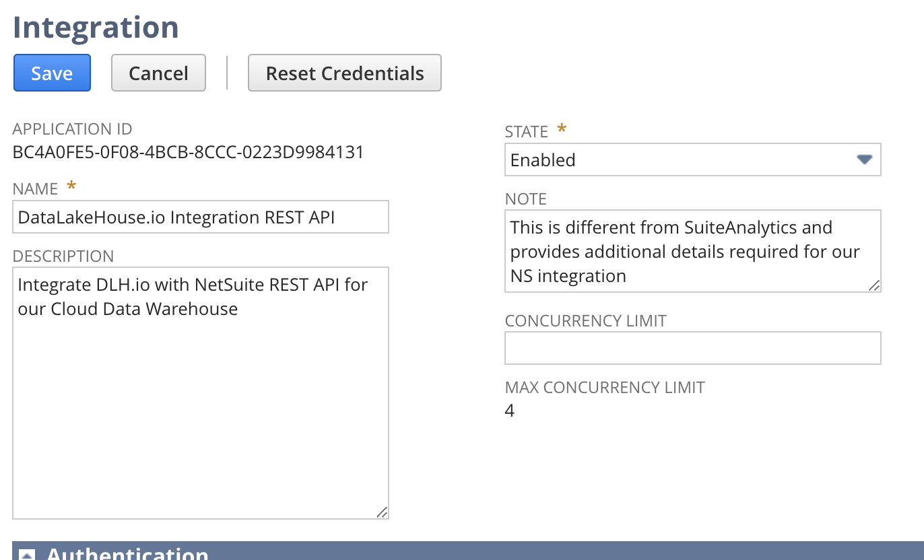This screenshot has width=924, height=560.
Task: Click inside the Description text area
Action: tap(200, 404)
